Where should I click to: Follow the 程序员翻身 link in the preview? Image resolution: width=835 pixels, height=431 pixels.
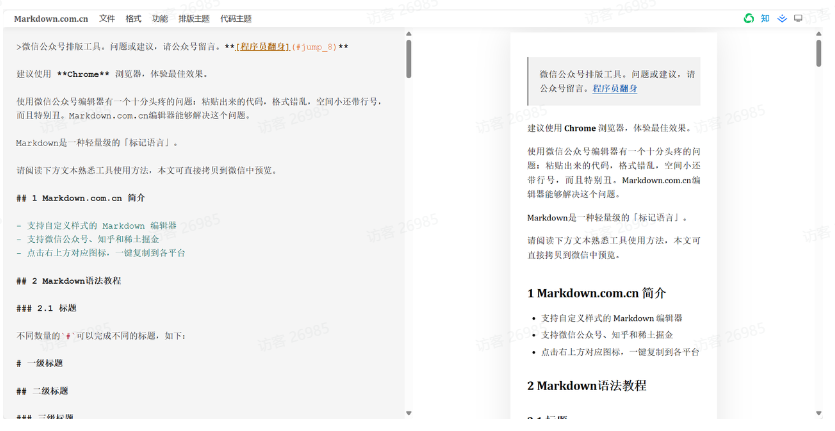click(615, 88)
